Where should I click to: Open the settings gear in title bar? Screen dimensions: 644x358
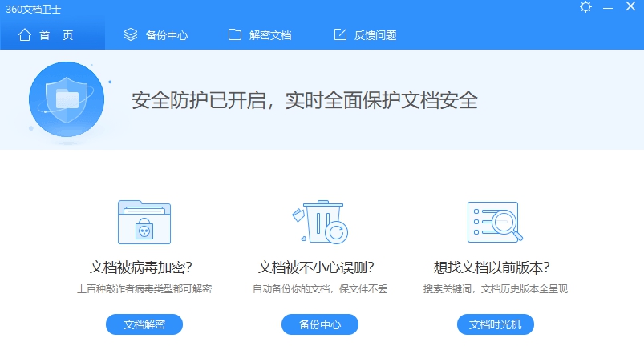(x=585, y=7)
